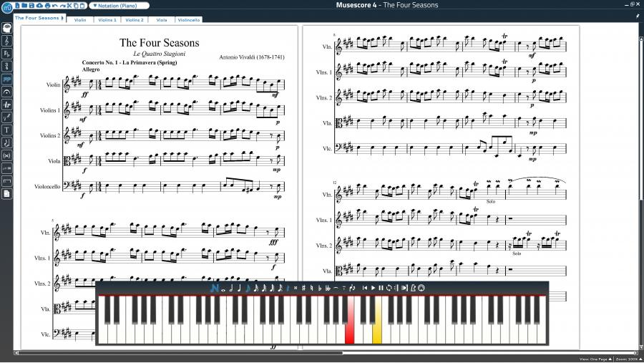Open the bracketed X palette icon

point(7,155)
